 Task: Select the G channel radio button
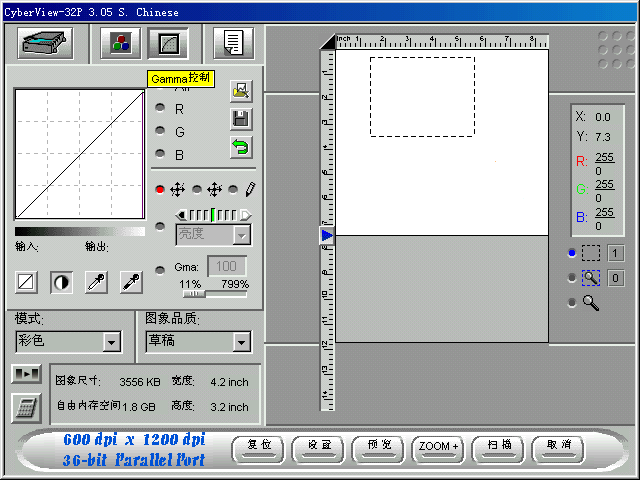(x=160, y=131)
